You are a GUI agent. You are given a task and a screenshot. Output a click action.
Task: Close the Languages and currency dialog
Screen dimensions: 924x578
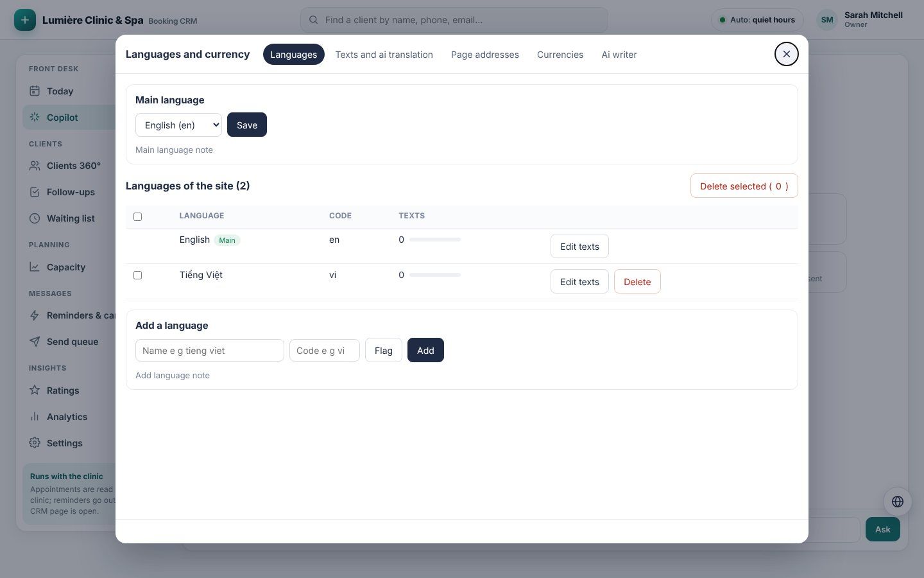[787, 54]
